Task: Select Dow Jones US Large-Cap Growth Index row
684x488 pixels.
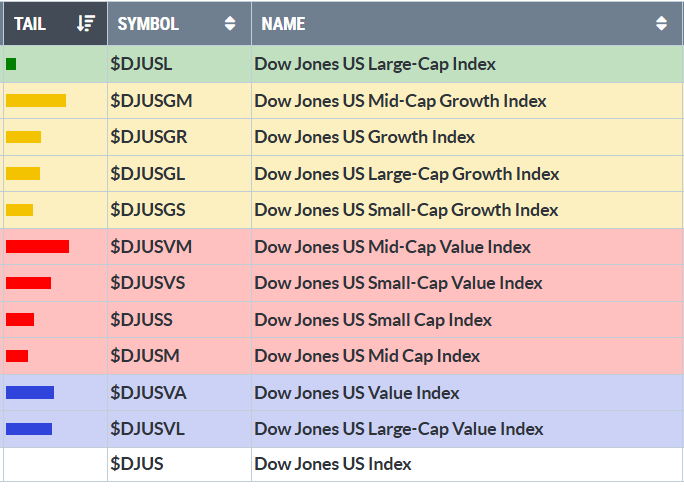Action: pyautogui.click(x=406, y=174)
